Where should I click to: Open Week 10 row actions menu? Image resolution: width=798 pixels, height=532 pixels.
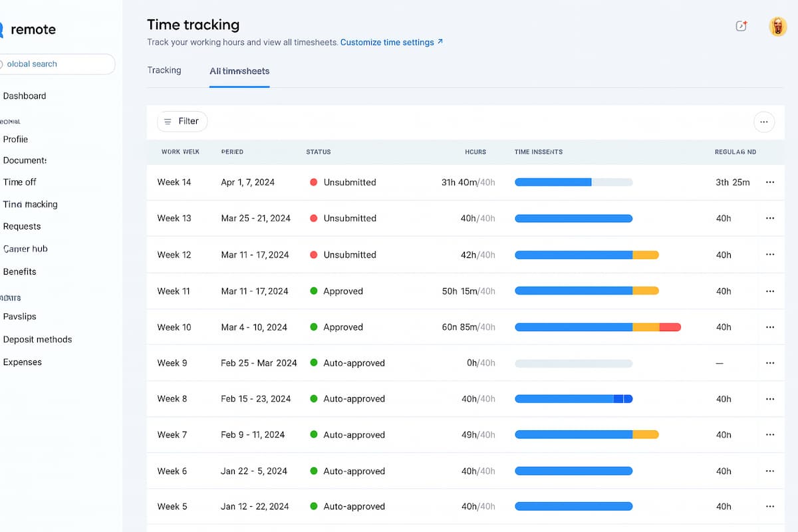coord(770,327)
